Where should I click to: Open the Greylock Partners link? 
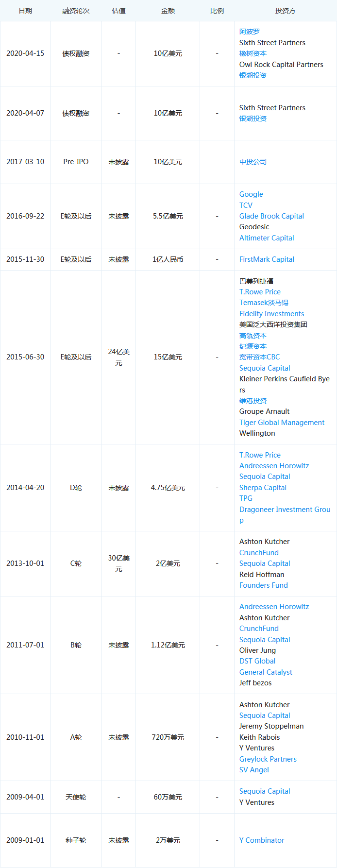(268, 759)
